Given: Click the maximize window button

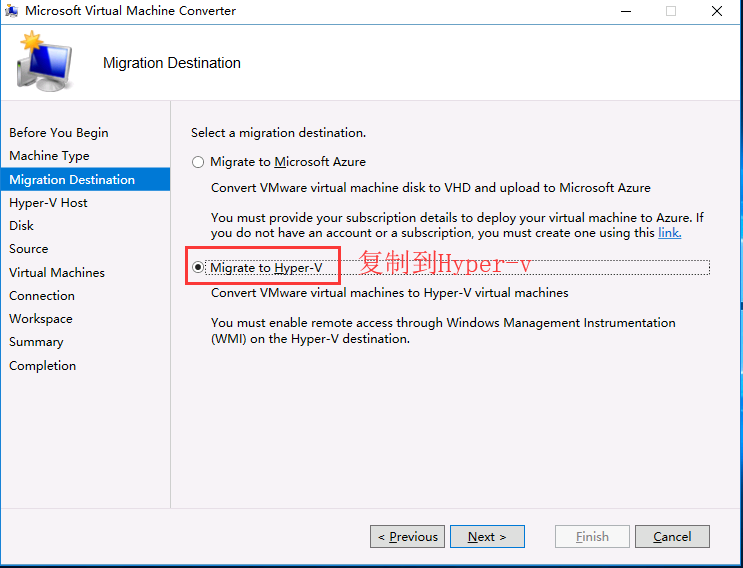Looking at the screenshot, I should pos(671,11).
